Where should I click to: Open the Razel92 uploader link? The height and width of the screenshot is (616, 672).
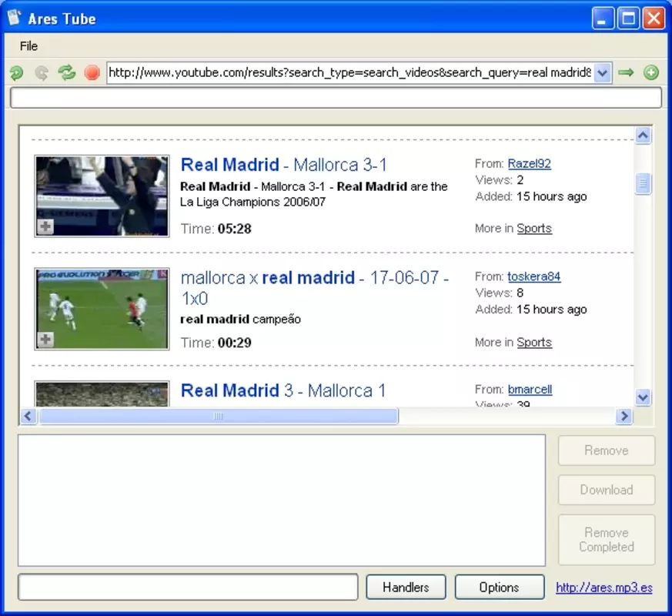530,164
